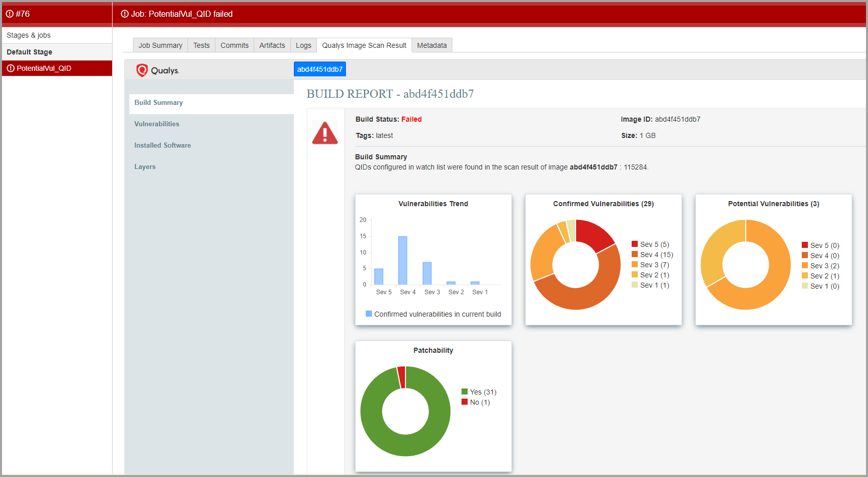The height and width of the screenshot is (477, 868).
Task: Click the Qualys logo
Action: tap(158, 70)
